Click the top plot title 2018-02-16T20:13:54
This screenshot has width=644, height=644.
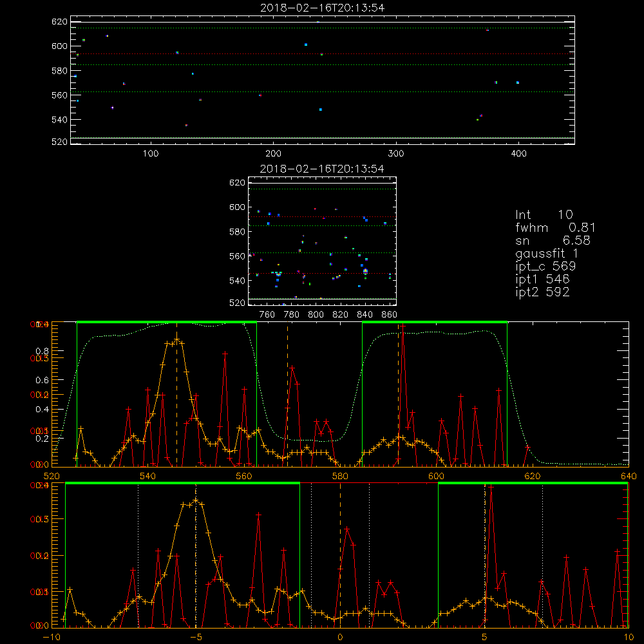(323, 8)
